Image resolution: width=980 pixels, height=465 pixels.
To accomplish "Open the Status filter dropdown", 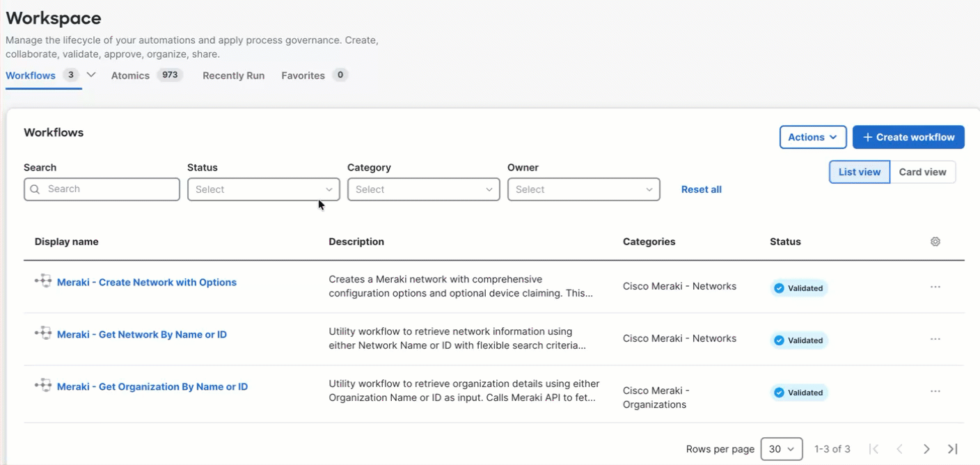I will pos(263,189).
